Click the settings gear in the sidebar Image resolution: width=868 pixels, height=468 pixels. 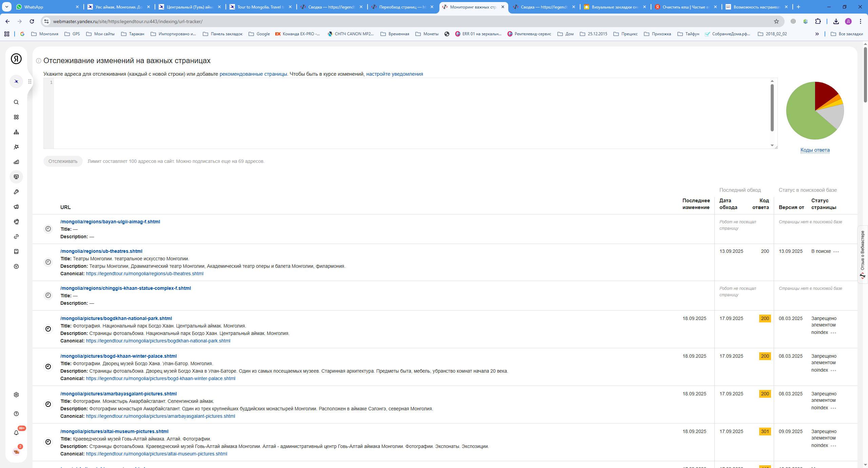16,395
